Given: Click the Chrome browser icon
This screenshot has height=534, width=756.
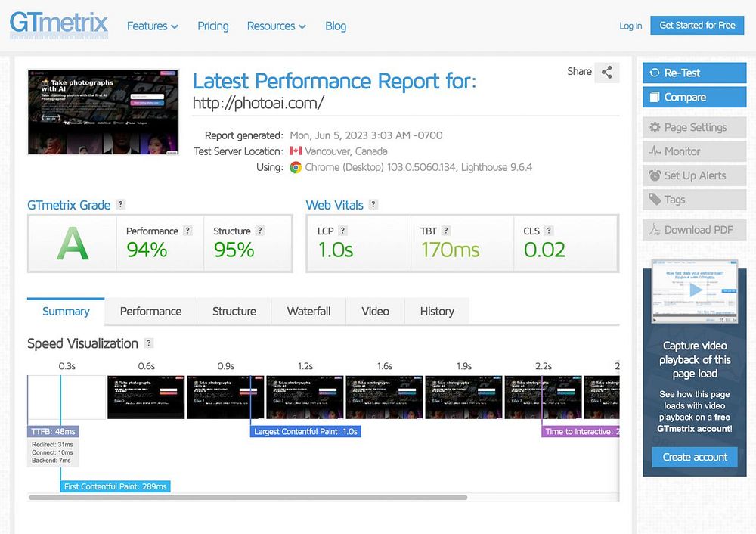Looking at the screenshot, I should click(296, 167).
